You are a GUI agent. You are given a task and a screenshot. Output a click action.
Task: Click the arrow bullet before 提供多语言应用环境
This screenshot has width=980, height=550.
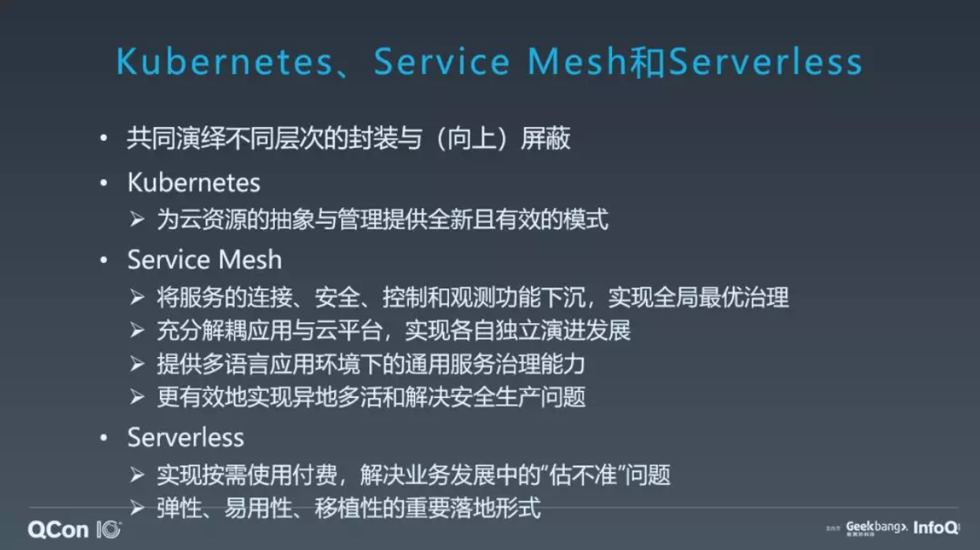click(138, 363)
